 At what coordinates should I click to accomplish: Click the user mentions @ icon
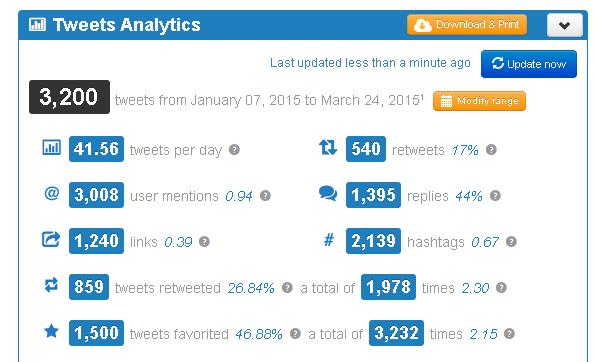pyautogui.click(x=52, y=194)
